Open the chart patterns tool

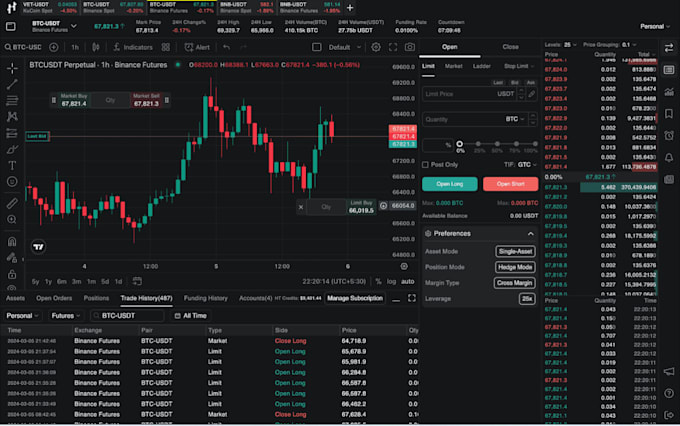(12, 117)
